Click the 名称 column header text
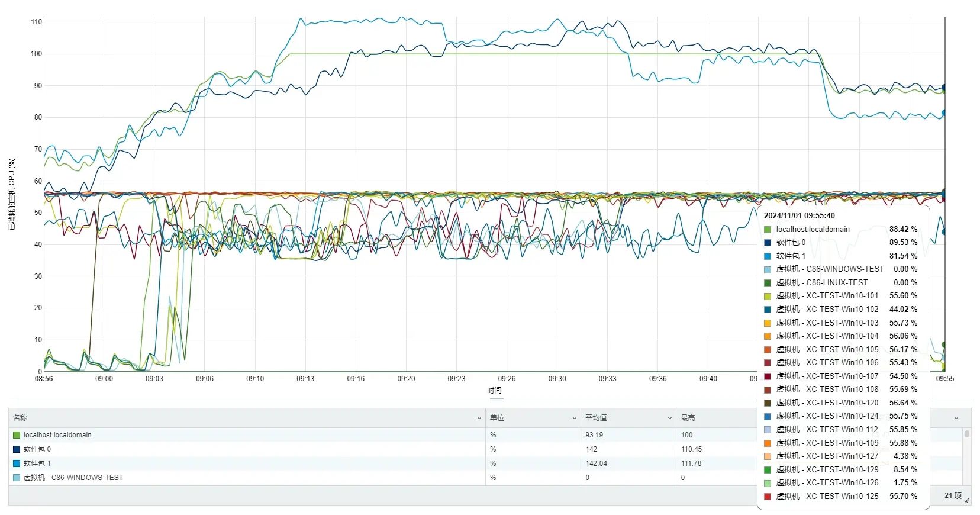Image resolution: width=980 pixels, height=515 pixels. coord(20,418)
